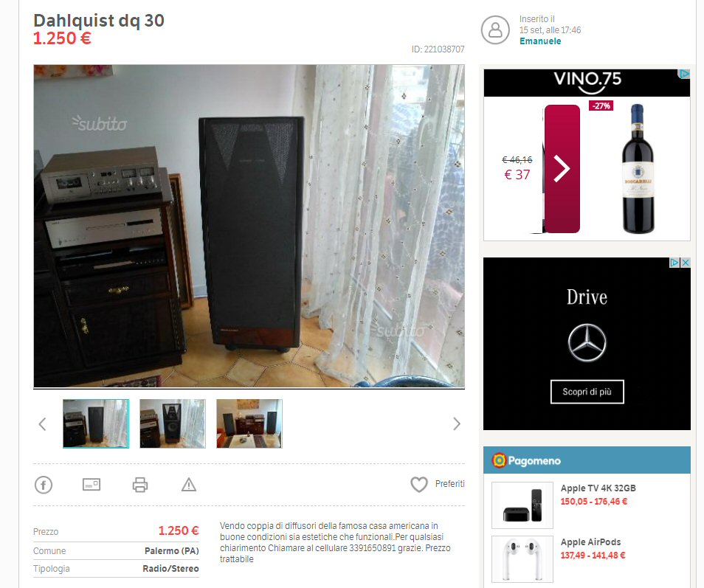Click Scopri di più button
Image resolution: width=704 pixels, height=588 pixels.
click(x=587, y=392)
